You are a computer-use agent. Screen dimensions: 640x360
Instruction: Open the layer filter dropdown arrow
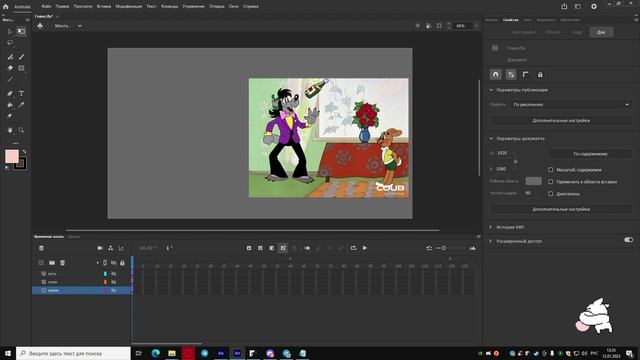click(x=98, y=263)
